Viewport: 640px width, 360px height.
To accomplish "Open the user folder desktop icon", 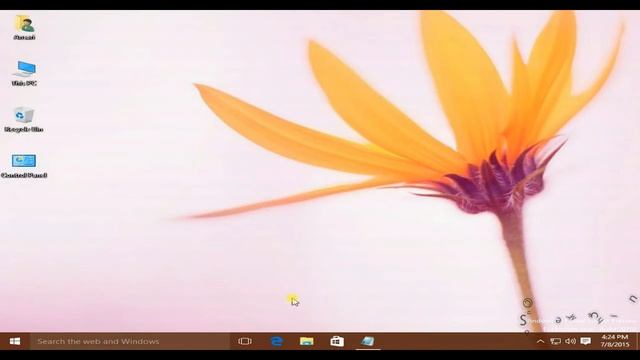I will point(24,28).
